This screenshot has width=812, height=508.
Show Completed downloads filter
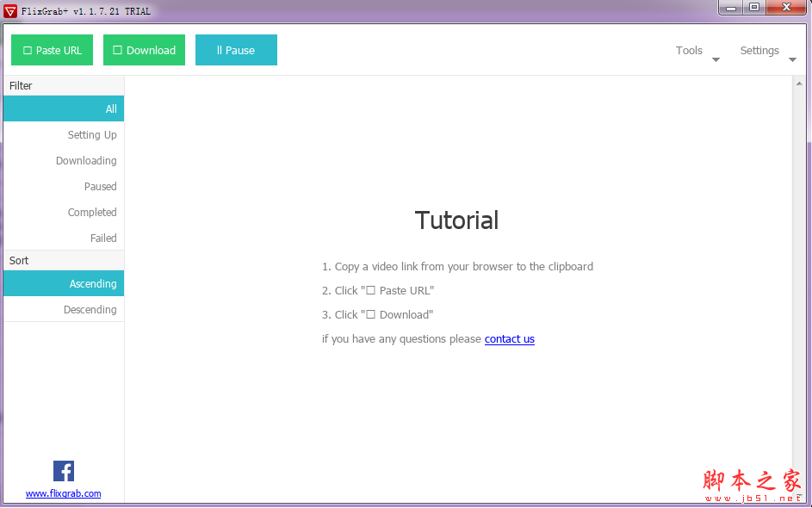click(x=62, y=212)
